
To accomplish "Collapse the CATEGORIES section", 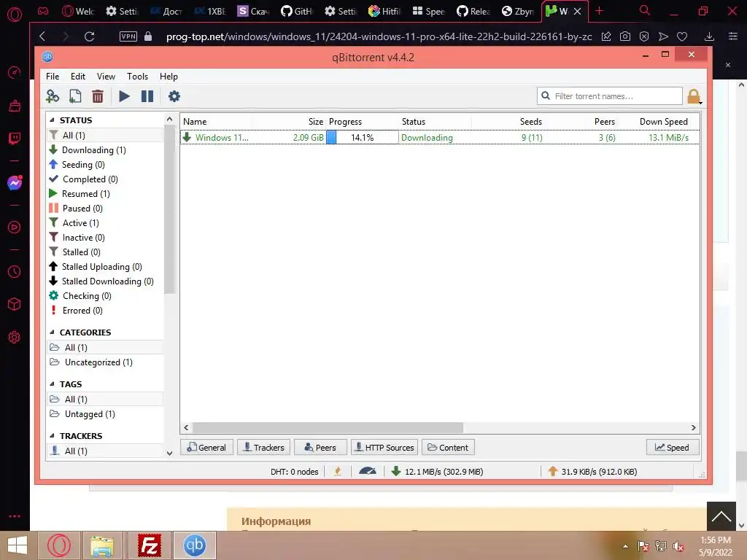I will coord(53,332).
